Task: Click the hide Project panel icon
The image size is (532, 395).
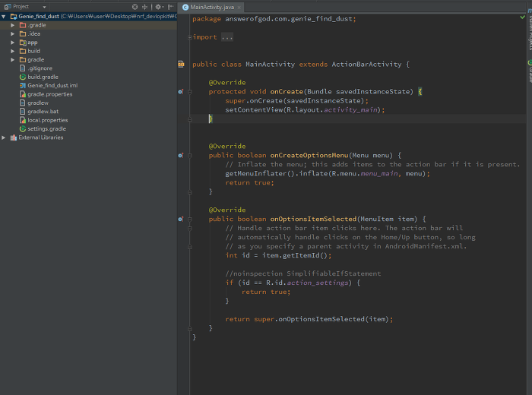Action: 169,6
